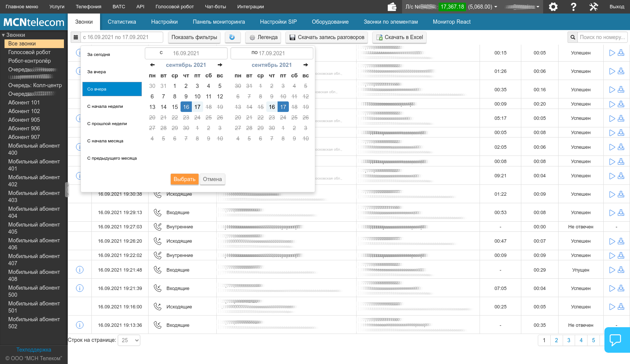Open the wrench and screwdriver tools icon
Screen dimensions: 630x364
(594, 7)
